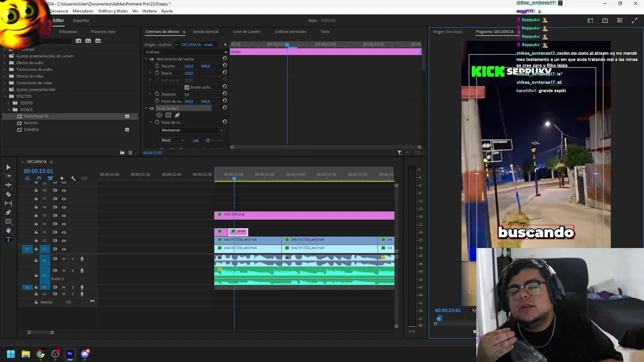Select the Type text tool
Image resolution: width=644 pixels, height=362 pixels.
[x=8, y=239]
